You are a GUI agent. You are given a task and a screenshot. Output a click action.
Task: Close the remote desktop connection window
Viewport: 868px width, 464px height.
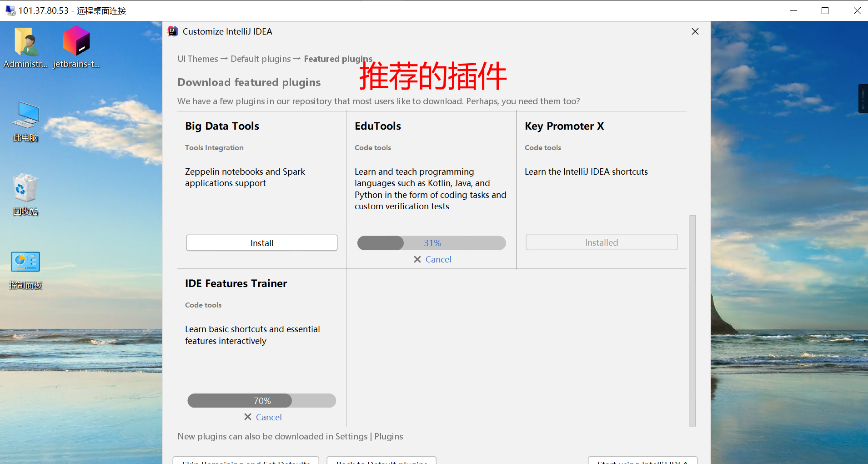point(857,10)
